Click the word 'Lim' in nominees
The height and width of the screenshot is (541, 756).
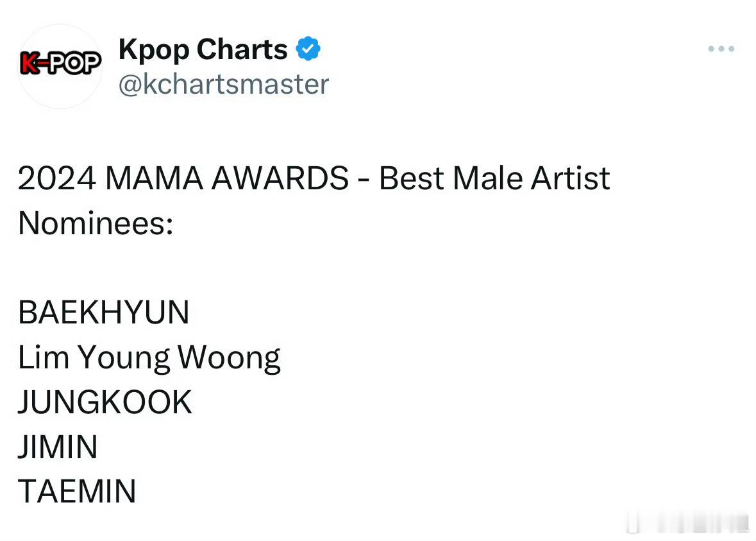(x=44, y=357)
